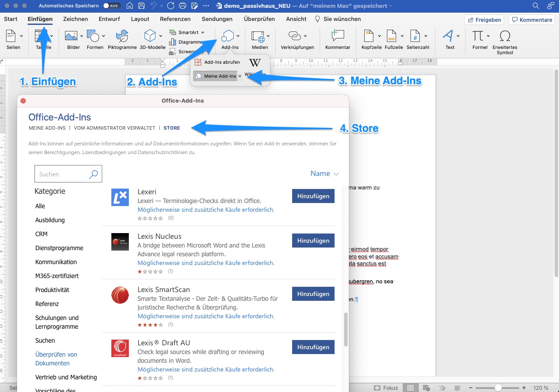Open the Medien media icon

tap(258, 37)
